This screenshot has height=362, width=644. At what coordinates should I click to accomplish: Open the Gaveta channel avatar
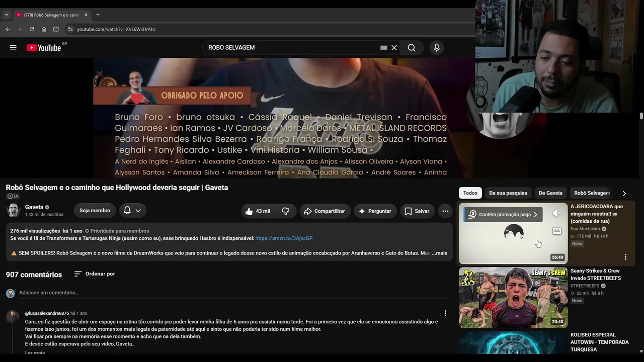14,210
